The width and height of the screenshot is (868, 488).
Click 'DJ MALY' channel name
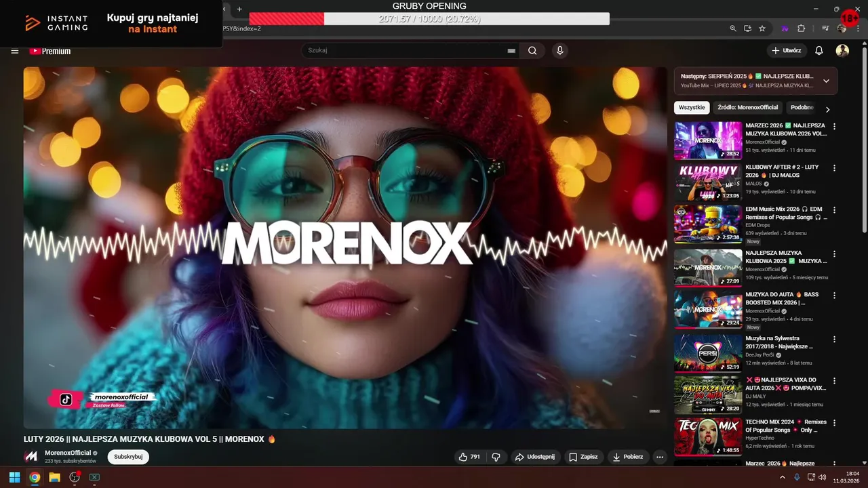755,396
